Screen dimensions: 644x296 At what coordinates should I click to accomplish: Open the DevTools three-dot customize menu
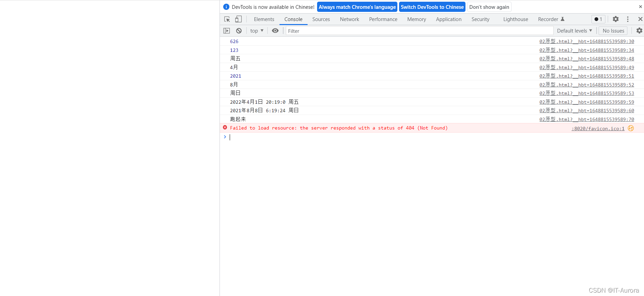pyautogui.click(x=628, y=19)
